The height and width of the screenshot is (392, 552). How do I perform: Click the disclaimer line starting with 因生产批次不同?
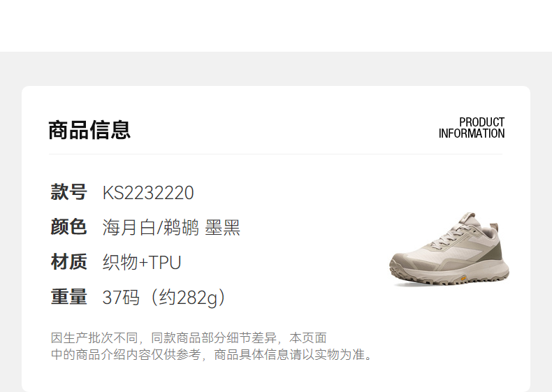point(189,337)
